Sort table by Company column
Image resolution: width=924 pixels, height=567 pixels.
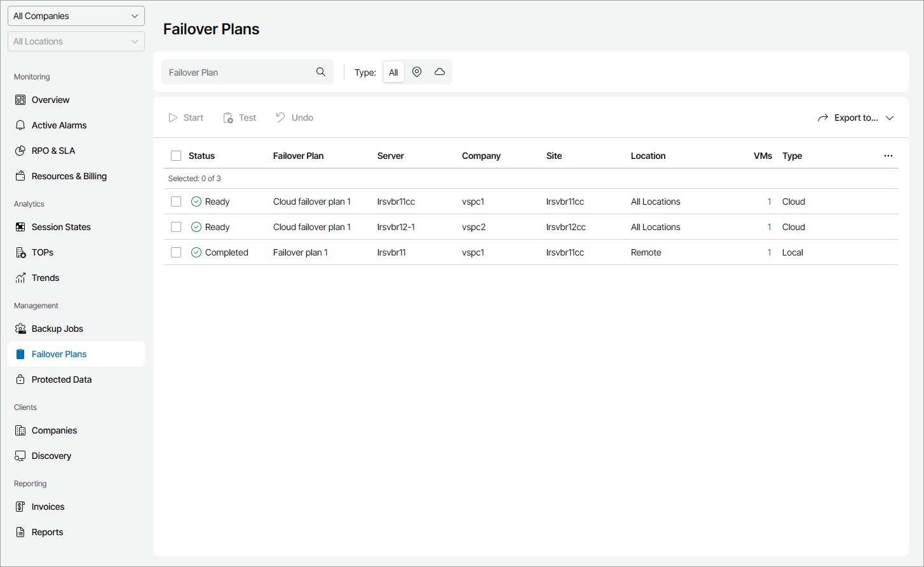481,156
